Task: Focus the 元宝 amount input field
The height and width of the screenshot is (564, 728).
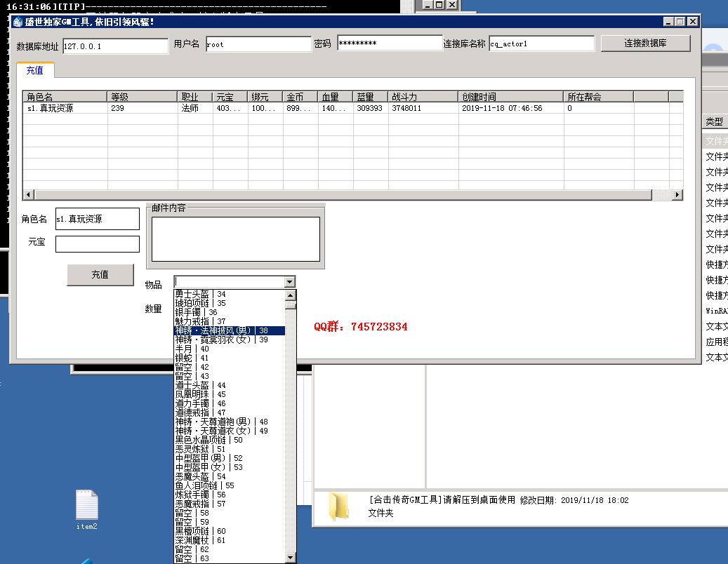Action: (x=98, y=244)
